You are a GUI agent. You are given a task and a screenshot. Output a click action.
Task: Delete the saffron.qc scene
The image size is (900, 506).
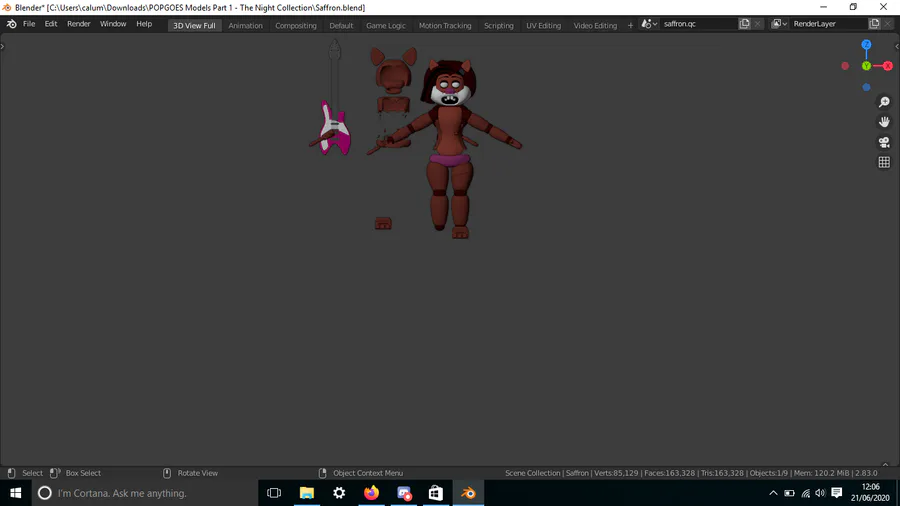click(x=758, y=24)
